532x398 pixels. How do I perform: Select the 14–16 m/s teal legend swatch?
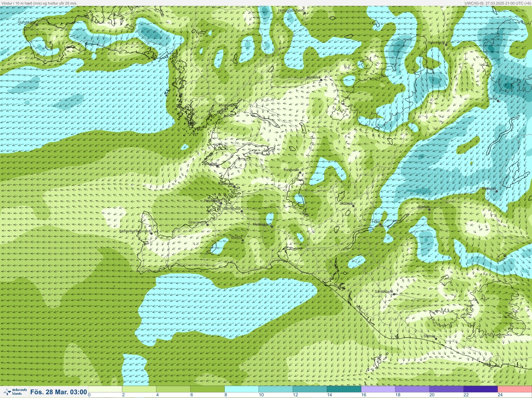[344, 389]
